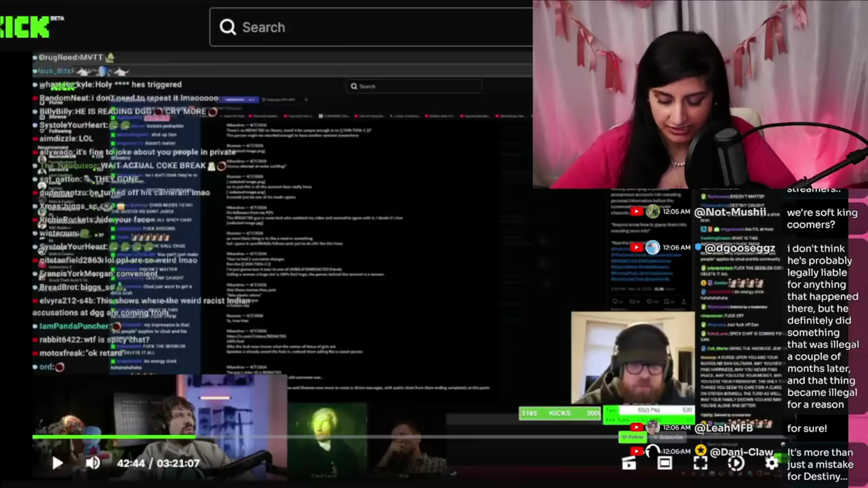Click the green Follow button in the stream

coord(631,437)
